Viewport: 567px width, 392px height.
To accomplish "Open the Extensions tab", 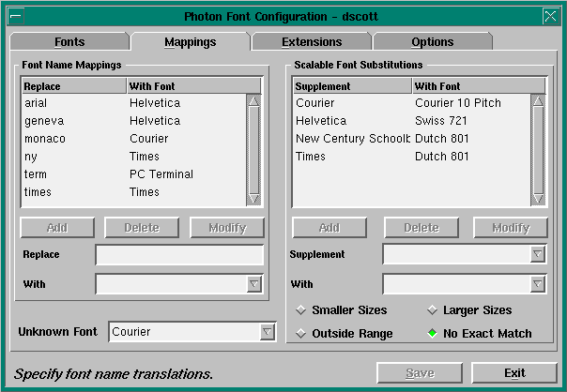I will (x=312, y=42).
